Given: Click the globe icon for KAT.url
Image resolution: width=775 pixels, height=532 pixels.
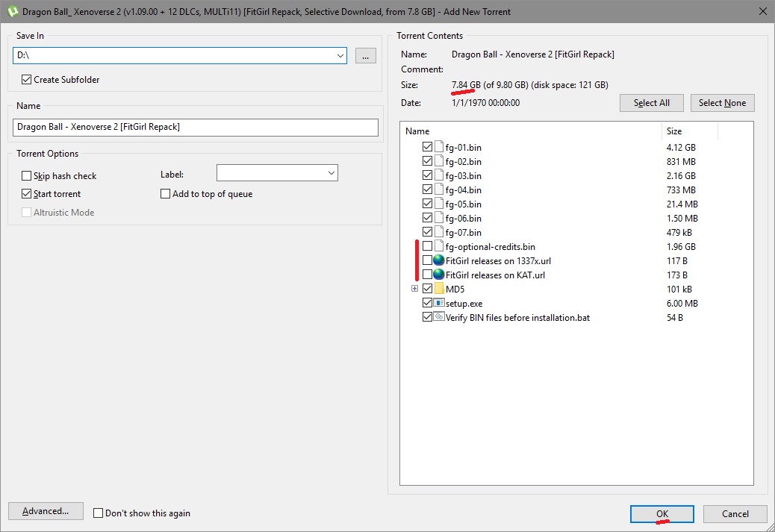Looking at the screenshot, I should pos(439,275).
